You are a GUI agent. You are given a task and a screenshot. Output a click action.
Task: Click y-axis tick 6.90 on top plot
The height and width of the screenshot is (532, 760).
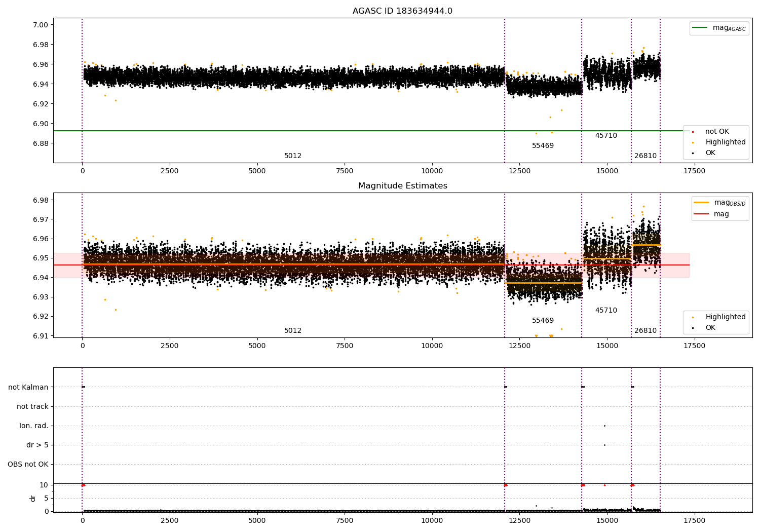[x=41, y=124]
